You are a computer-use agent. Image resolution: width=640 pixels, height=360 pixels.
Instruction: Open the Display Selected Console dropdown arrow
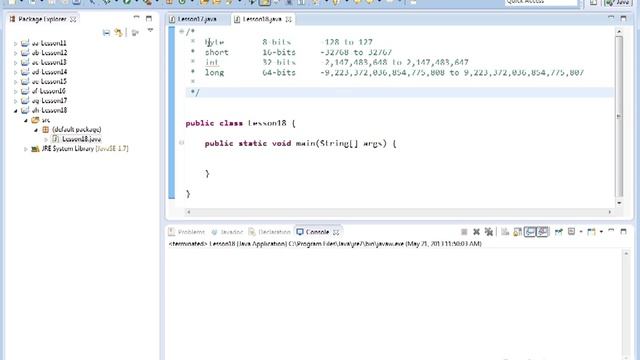tap(580, 232)
